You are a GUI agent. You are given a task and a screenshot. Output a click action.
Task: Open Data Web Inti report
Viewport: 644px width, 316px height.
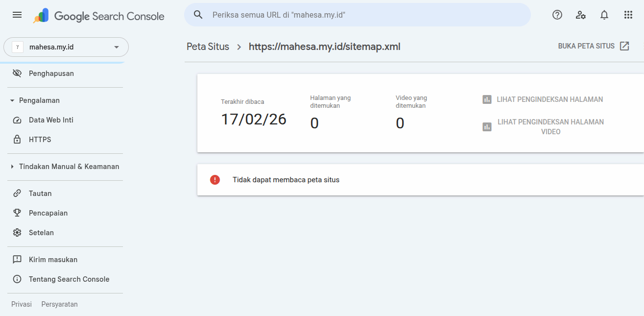tap(51, 120)
